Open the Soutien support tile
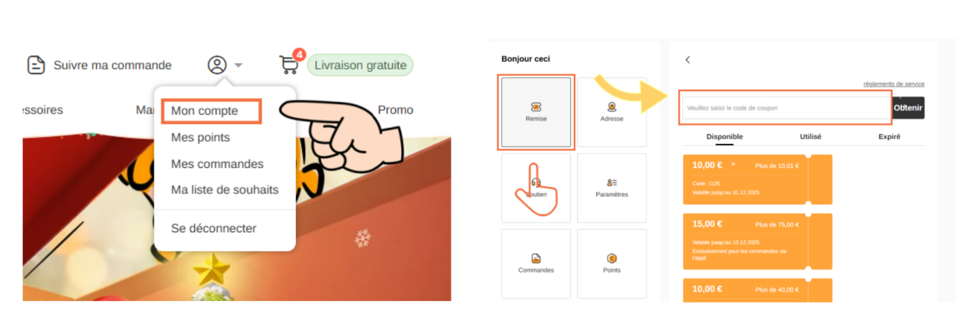 [536, 188]
